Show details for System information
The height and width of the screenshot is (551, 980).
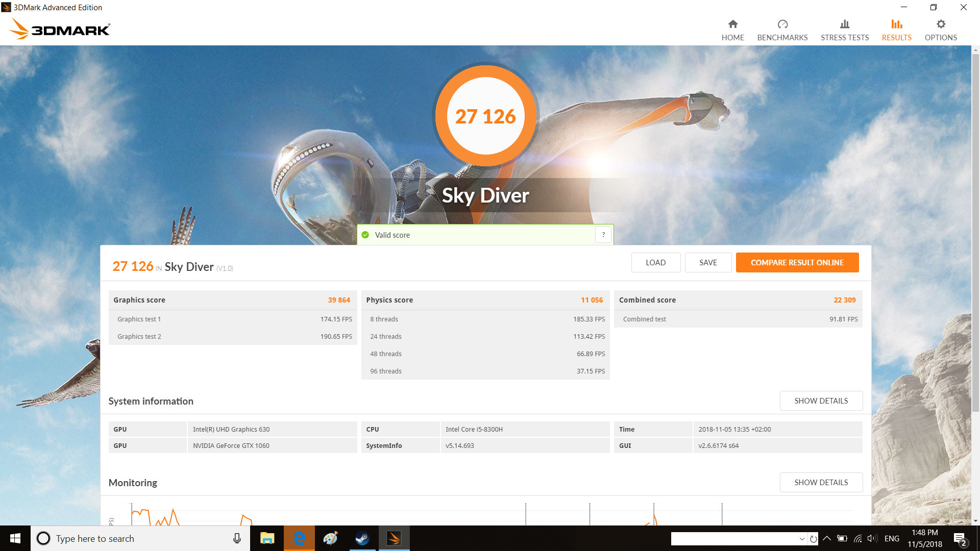coord(821,400)
